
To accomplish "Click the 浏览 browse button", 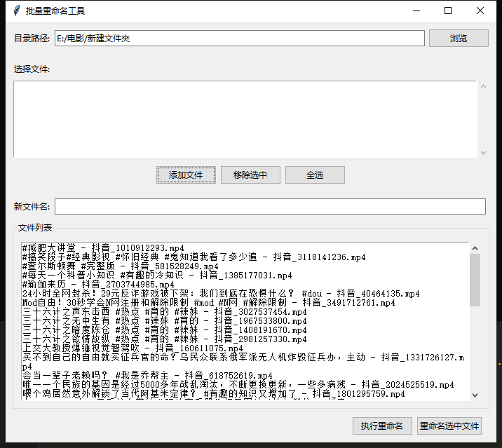I will point(459,39).
